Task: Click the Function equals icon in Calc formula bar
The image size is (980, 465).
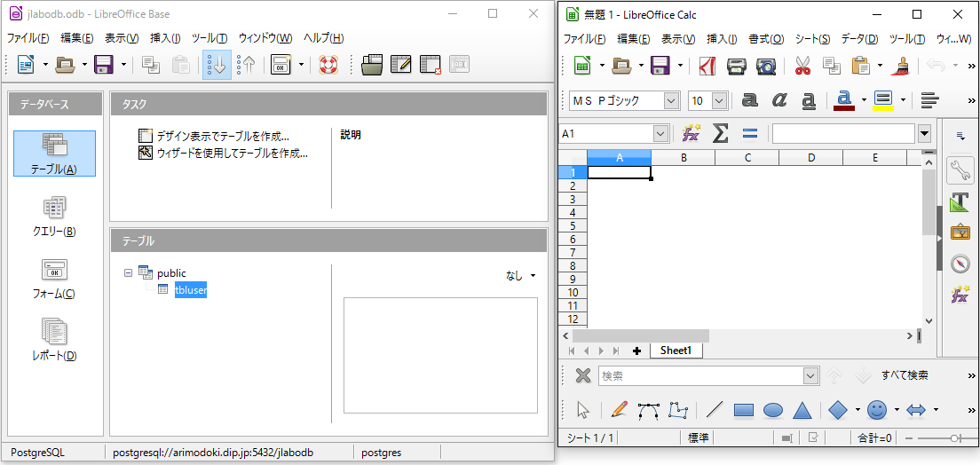Action: [x=750, y=133]
